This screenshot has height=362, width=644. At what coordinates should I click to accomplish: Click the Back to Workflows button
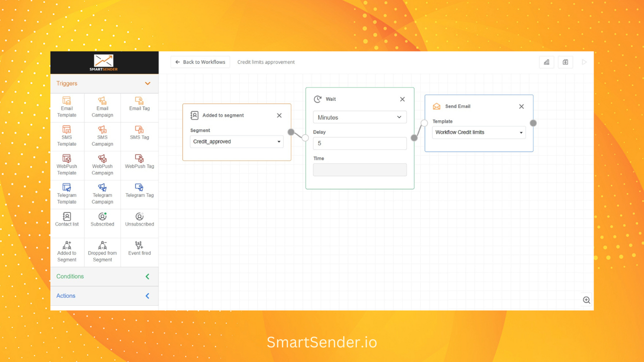tap(200, 62)
